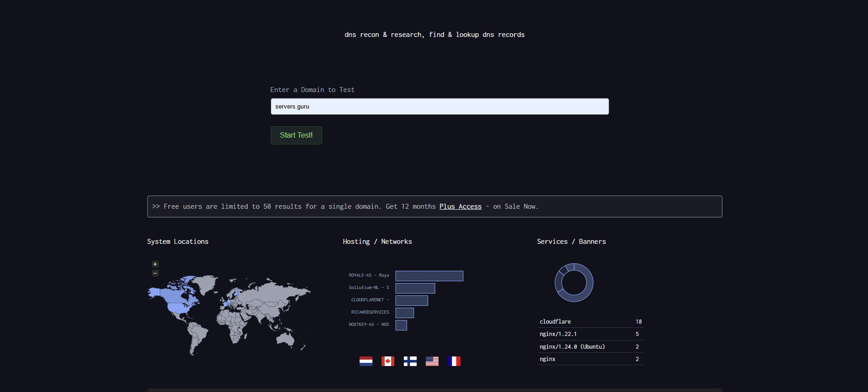Select the RICAWEBSERVICES bar in chart
Screen dimensions: 868x392
pyautogui.click(x=405, y=313)
